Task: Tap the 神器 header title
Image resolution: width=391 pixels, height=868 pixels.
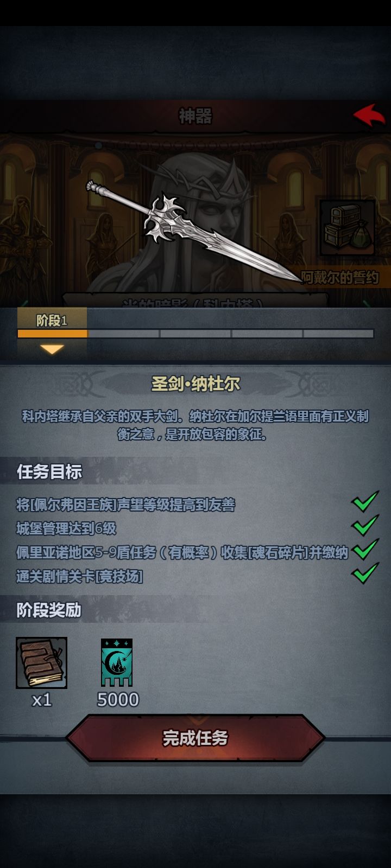Action: pos(195,116)
